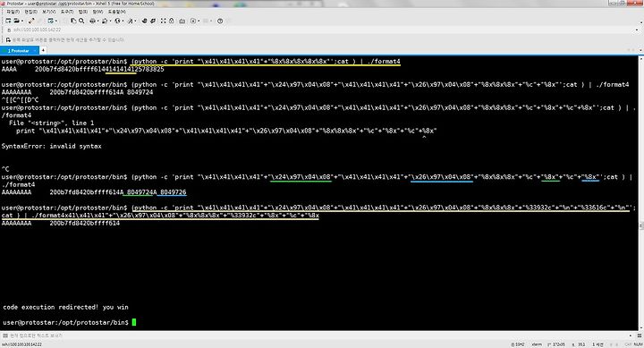
Task: Open the fourth menu (Tools) in the menu bar
Action: tap(66, 12)
